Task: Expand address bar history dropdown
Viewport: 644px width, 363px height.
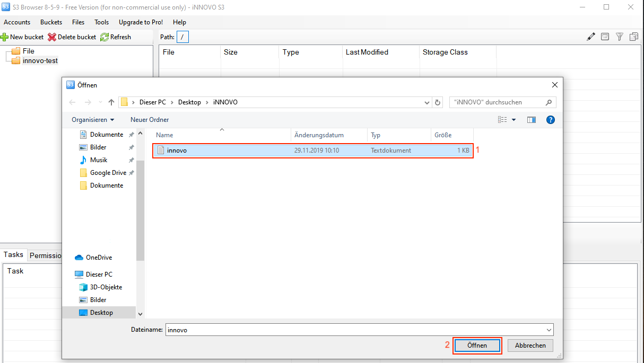Action: [x=427, y=102]
